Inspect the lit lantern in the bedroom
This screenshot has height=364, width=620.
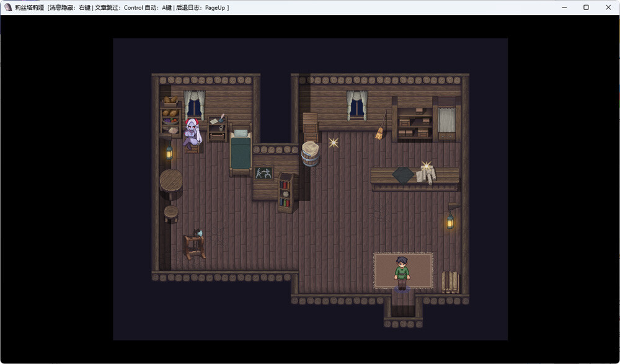169,153
